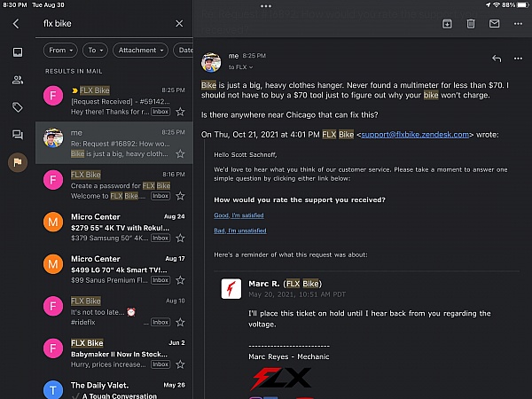This screenshot has height=399, width=532.
Task: Star the FLX Bike Request Received email
Action: click(x=180, y=113)
